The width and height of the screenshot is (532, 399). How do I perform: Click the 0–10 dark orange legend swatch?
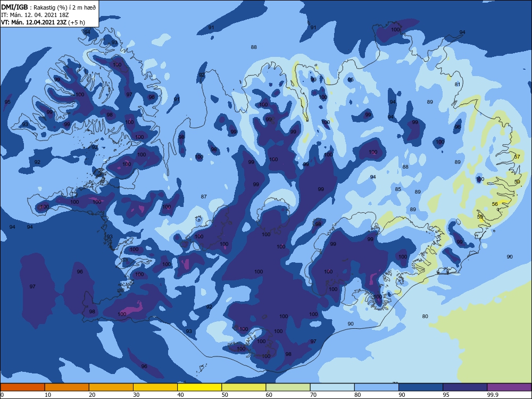(22, 387)
